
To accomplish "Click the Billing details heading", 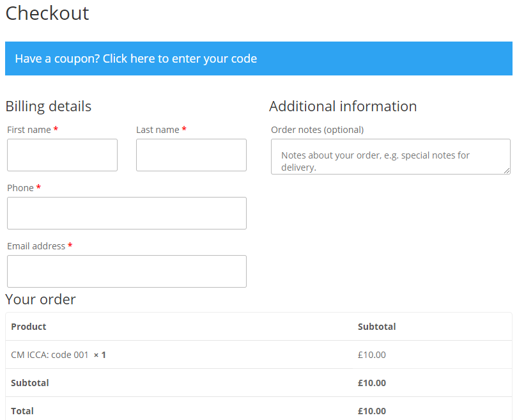I will [49, 107].
